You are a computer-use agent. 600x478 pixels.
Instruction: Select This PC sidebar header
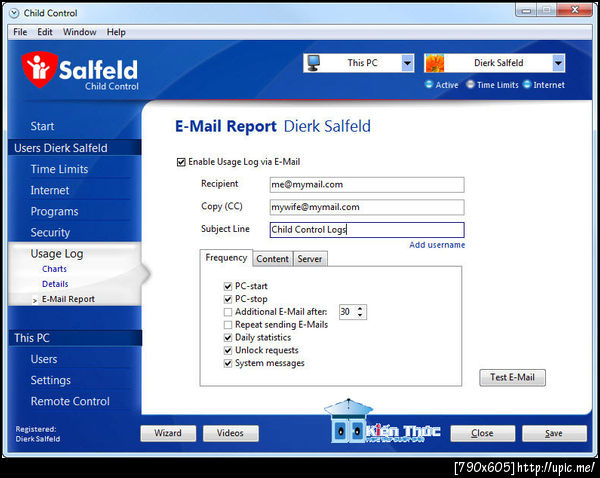click(x=75, y=338)
